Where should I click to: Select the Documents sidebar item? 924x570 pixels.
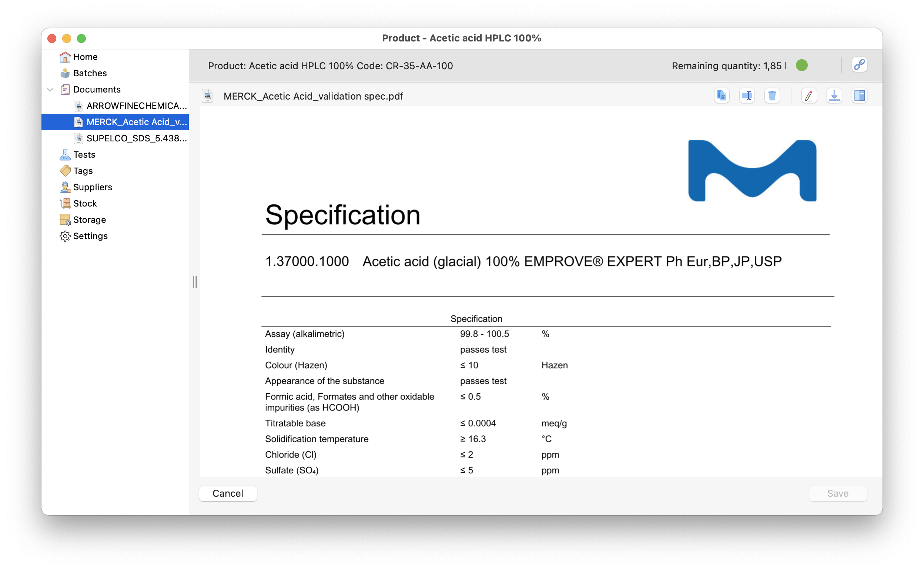[x=97, y=89]
